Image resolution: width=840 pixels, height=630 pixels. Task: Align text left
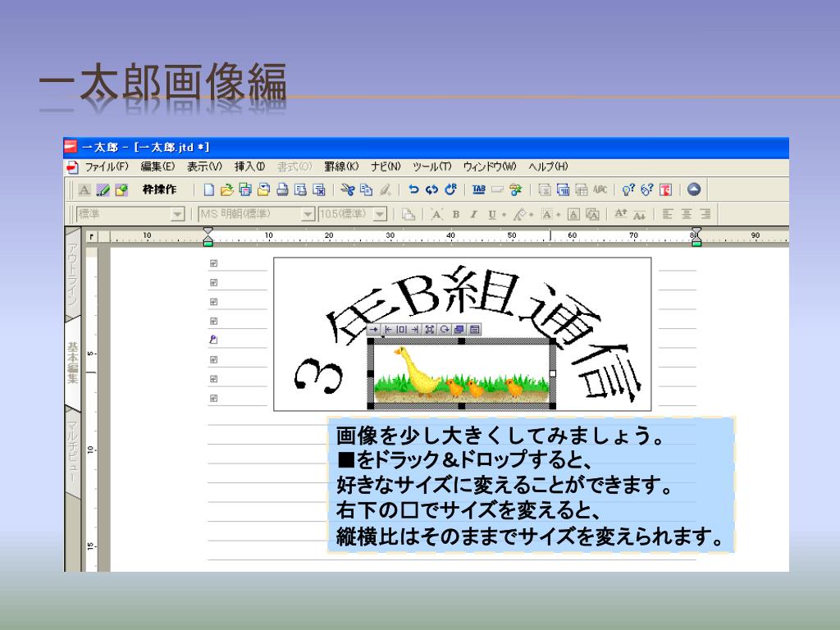[668, 214]
